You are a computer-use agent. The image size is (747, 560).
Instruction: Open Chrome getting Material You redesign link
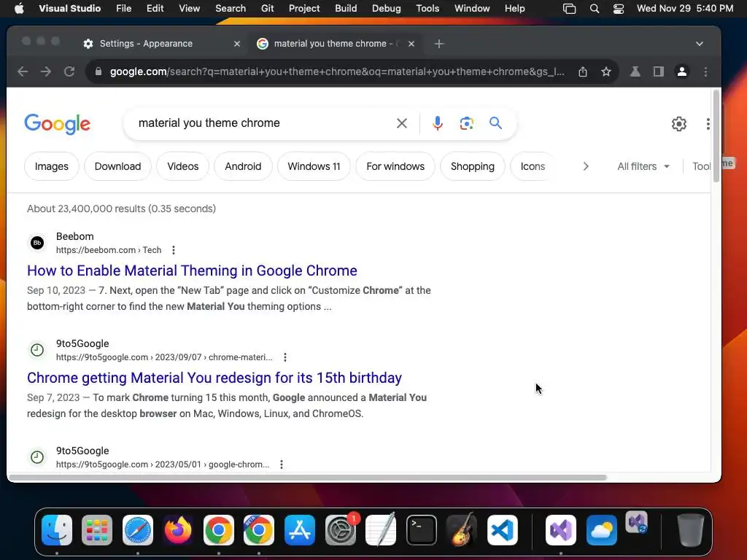[x=214, y=378]
